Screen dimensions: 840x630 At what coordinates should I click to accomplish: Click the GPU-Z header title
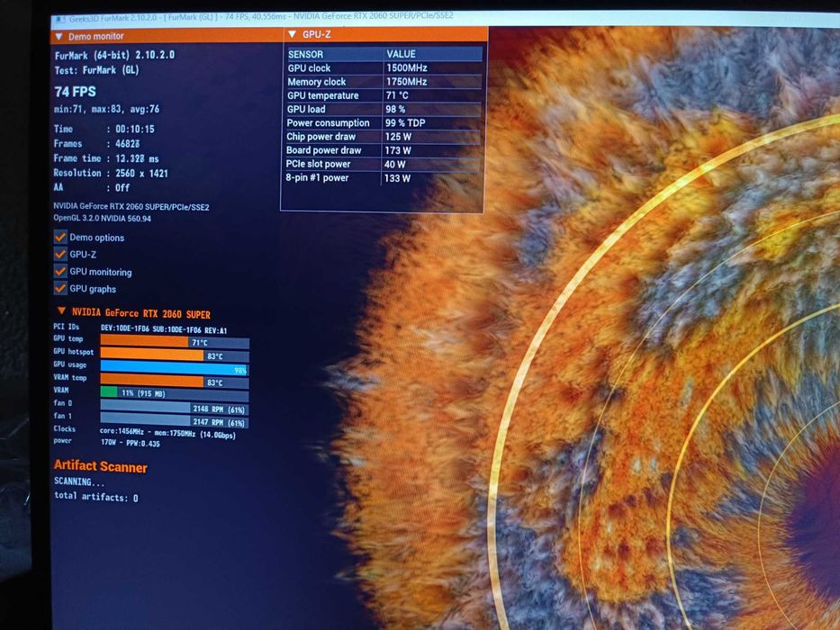click(317, 34)
